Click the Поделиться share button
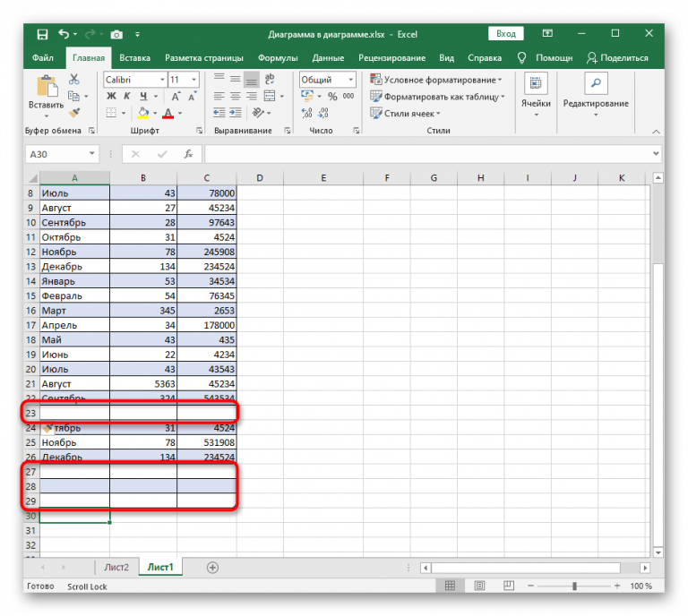Screen dimensions: 688x616 point(618,58)
